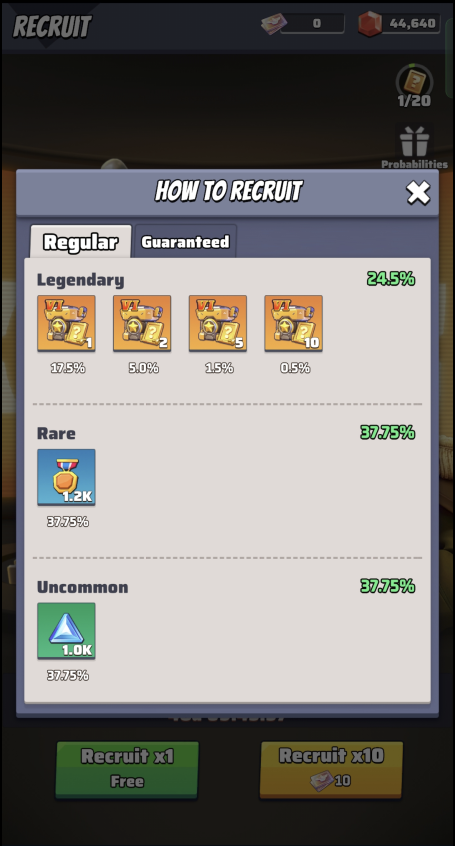Image resolution: width=455 pixels, height=846 pixels.
Task: Tap the Rare medal 1.2K reward icon
Action: [x=66, y=477]
